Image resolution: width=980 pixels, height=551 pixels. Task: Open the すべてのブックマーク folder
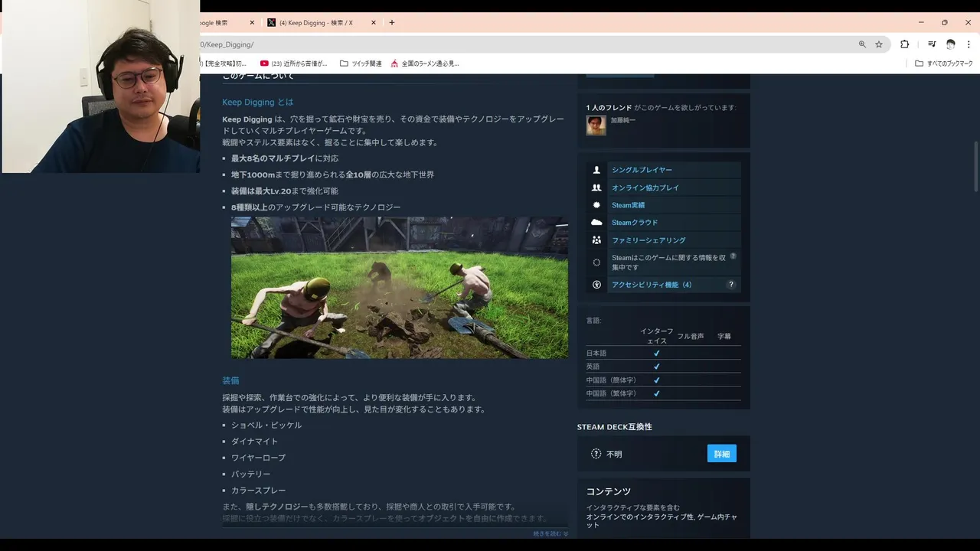[x=944, y=64]
